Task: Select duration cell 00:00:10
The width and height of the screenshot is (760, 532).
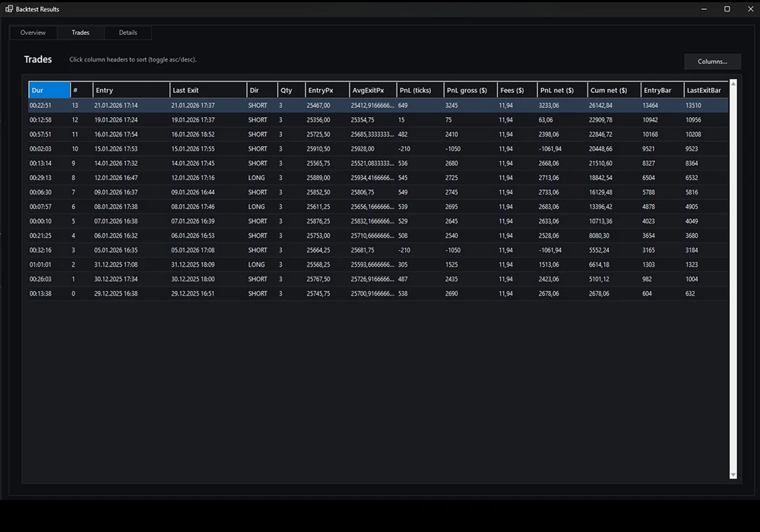Action: pyautogui.click(x=40, y=221)
